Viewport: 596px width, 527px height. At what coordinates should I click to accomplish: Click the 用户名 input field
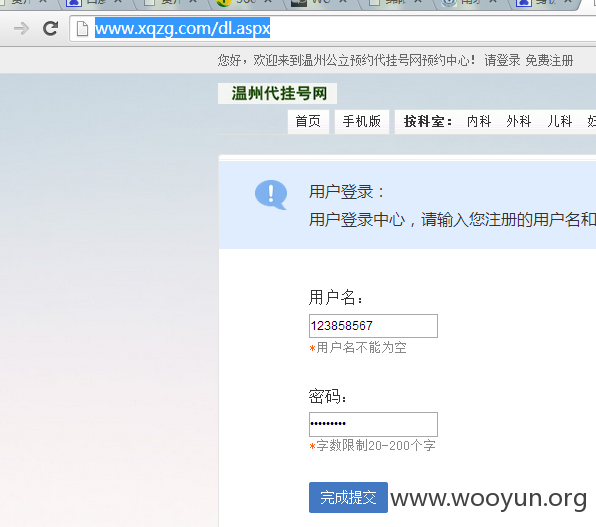coord(373,326)
